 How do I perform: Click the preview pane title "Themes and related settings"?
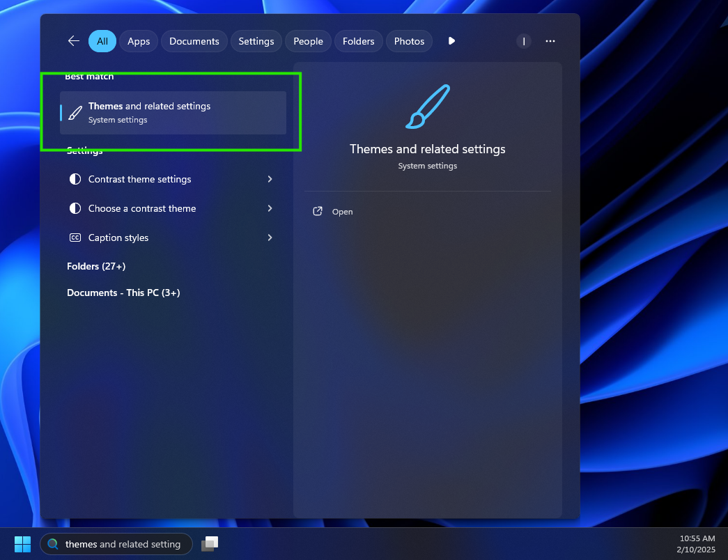click(x=428, y=149)
